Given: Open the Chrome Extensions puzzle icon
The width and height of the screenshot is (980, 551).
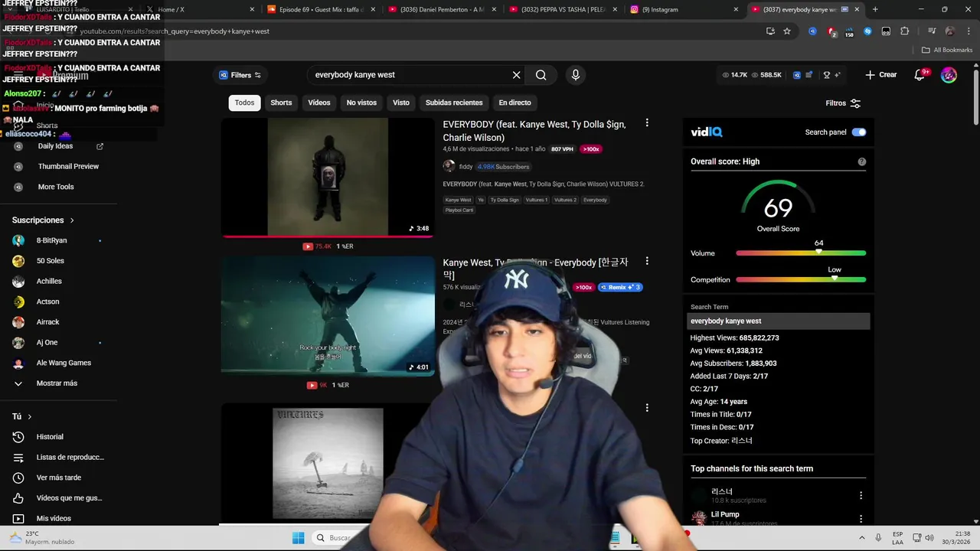Looking at the screenshot, I should [x=904, y=31].
